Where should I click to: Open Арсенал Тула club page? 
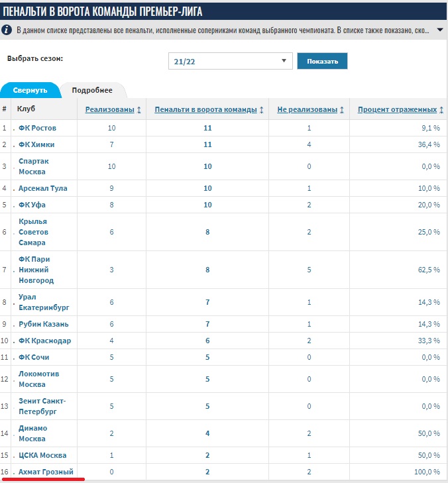pos(43,188)
